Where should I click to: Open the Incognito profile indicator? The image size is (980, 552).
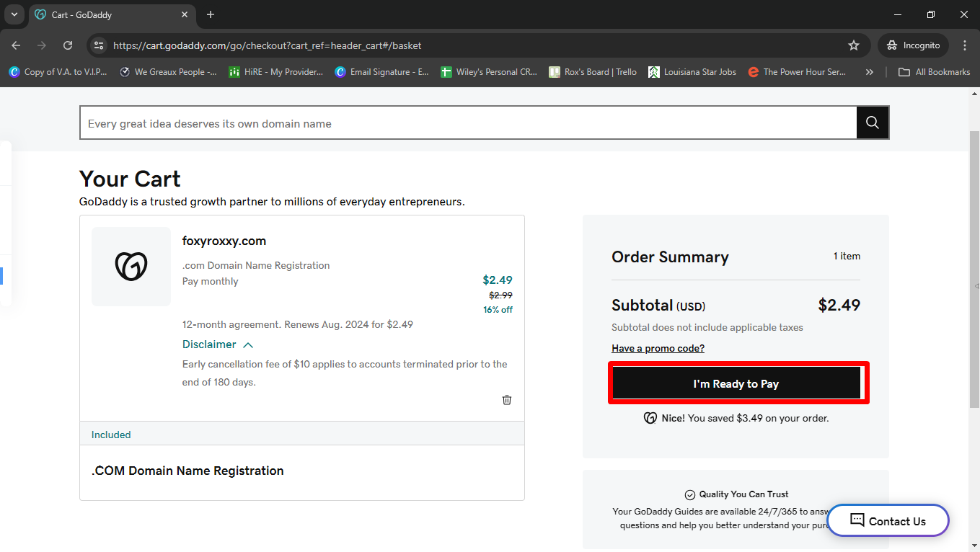[913, 45]
